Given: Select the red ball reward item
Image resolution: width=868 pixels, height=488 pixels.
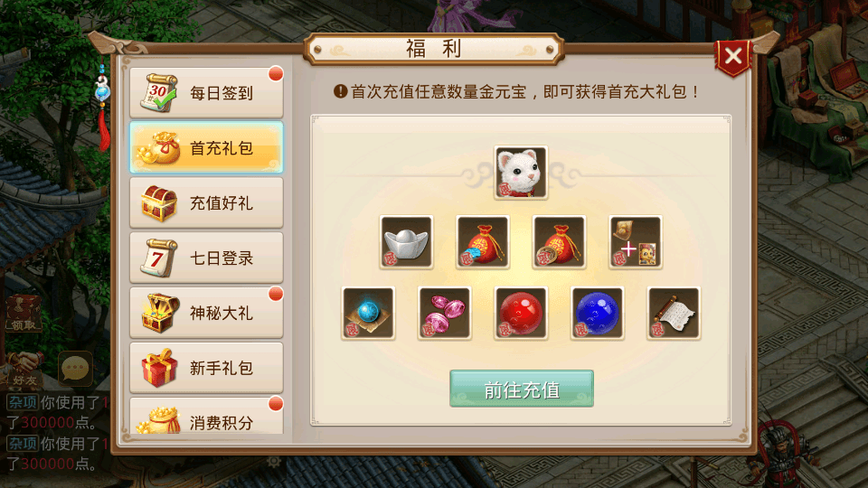Looking at the screenshot, I should pos(521,314).
